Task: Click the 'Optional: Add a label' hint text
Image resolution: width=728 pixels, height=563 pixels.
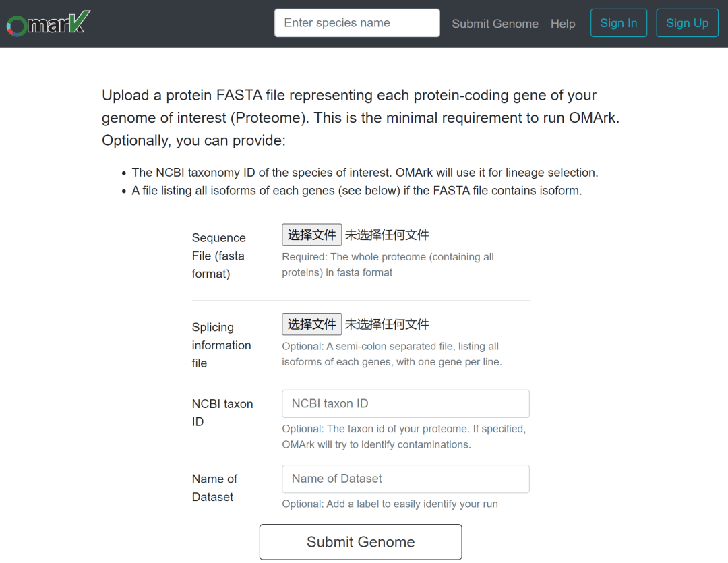Action: pos(390,504)
